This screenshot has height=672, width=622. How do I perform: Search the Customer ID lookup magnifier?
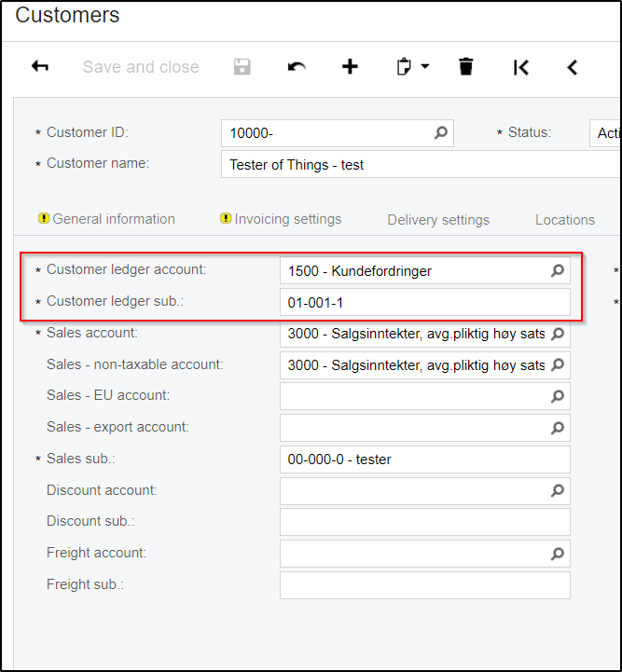(x=441, y=133)
